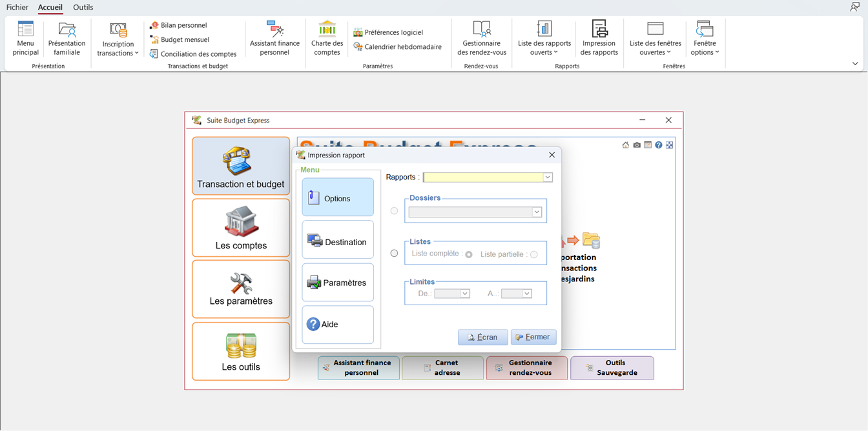The image size is (868, 431).
Task: Select the Listes radio button
Action: [x=394, y=254]
